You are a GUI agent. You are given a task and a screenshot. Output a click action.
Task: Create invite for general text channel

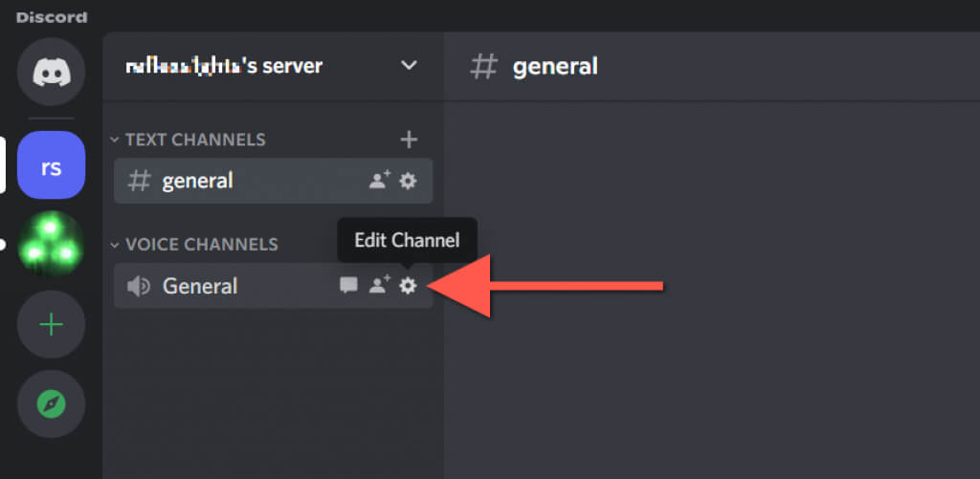[x=379, y=181]
